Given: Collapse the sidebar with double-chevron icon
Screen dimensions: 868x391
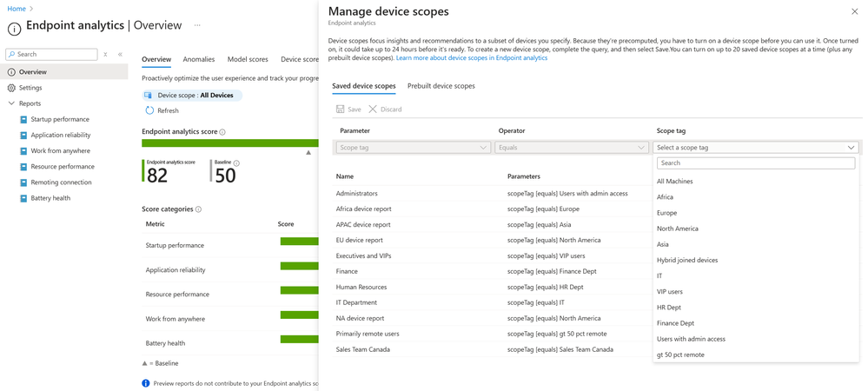Looking at the screenshot, I should (120, 54).
